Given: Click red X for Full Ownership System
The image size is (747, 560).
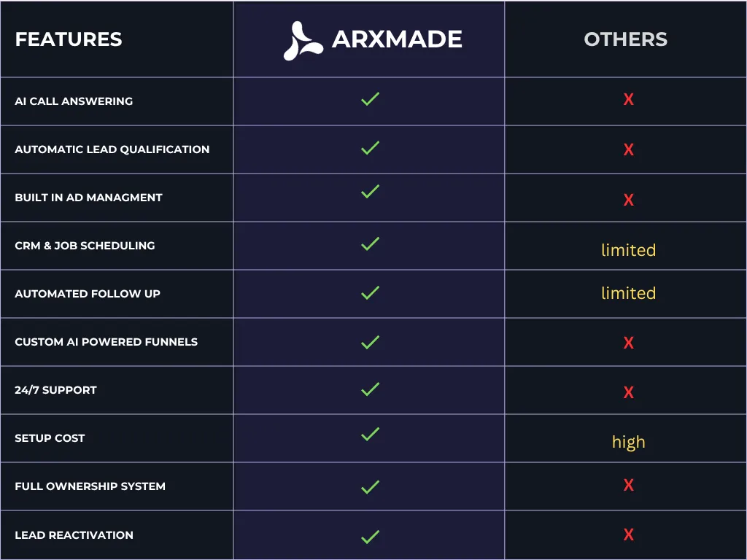Looking at the screenshot, I should pyautogui.click(x=628, y=485).
